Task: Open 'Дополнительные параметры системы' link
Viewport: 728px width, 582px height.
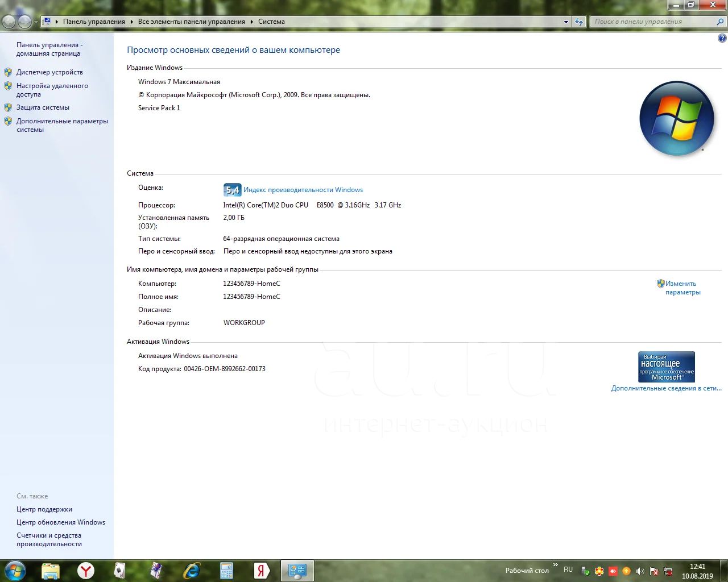Action: (x=62, y=125)
